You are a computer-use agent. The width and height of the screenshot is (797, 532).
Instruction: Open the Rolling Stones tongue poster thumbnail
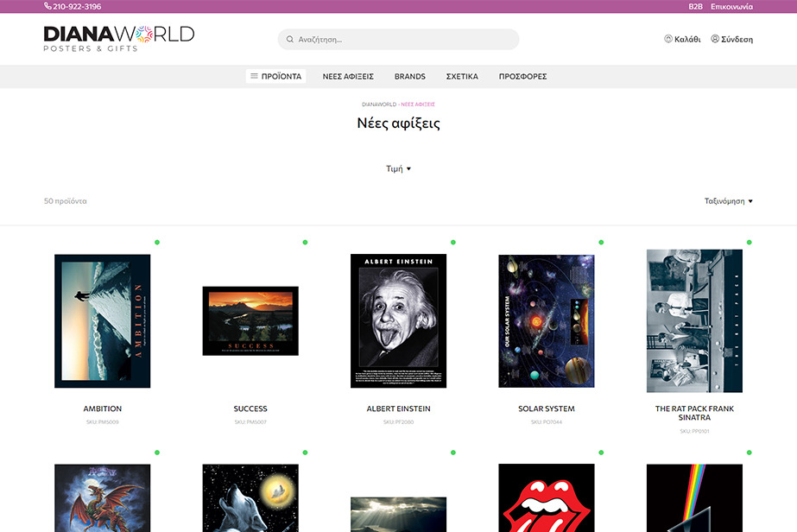[547, 498]
